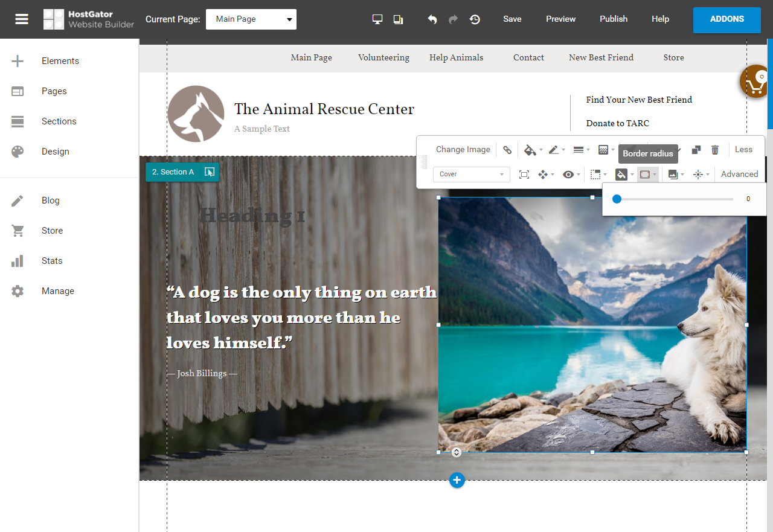Click the duplicate element icon
Image resolution: width=773 pixels, height=532 pixels.
pos(696,150)
